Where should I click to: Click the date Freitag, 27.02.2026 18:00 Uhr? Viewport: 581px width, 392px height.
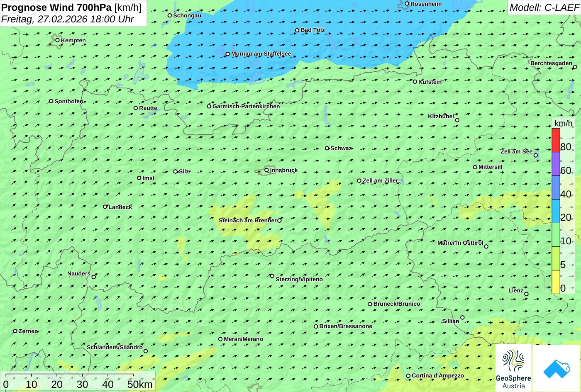point(68,19)
